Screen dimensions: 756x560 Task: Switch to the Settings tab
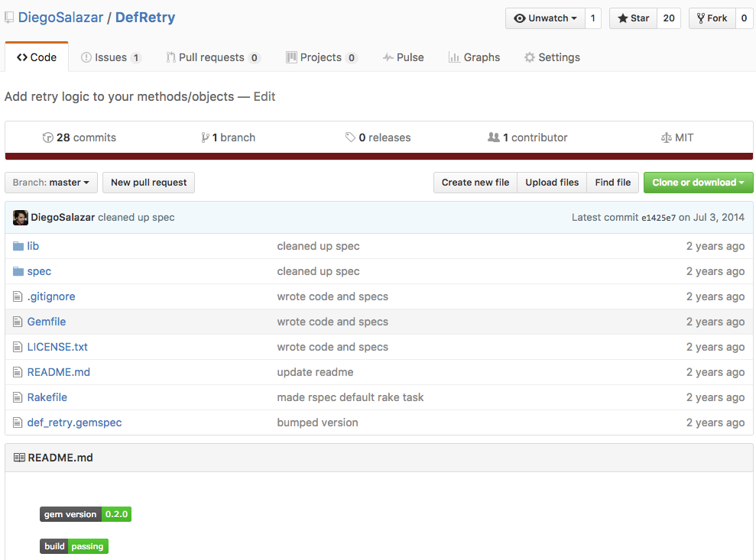click(552, 57)
